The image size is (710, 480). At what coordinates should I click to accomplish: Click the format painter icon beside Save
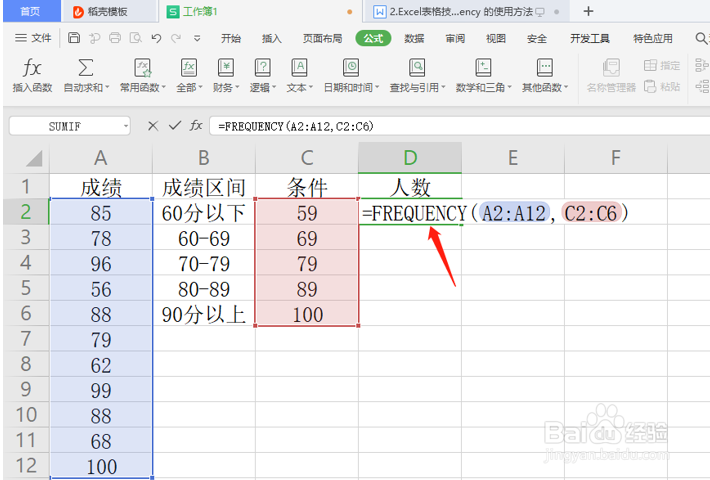[x=95, y=38]
